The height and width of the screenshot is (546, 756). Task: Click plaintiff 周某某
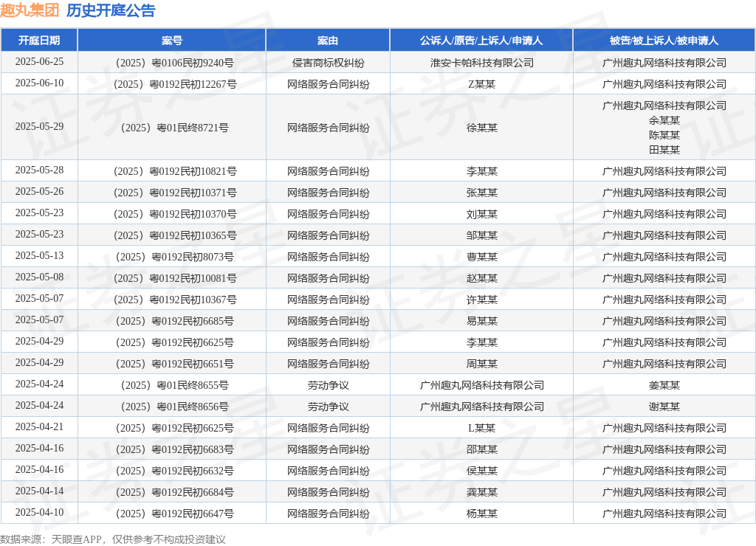(x=481, y=364)
